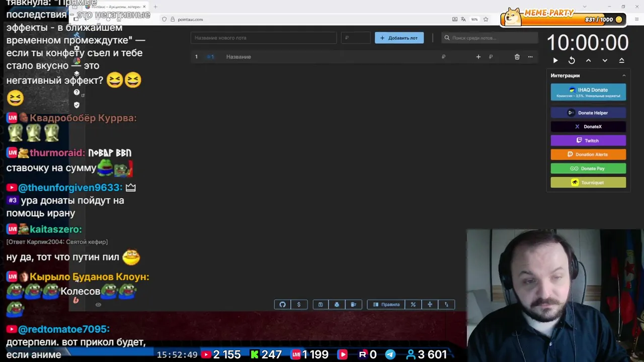Click the Meme-Party 831 / 1000 progress banner
The width and height of the screenshot is (644, 362).
[565, 17]
